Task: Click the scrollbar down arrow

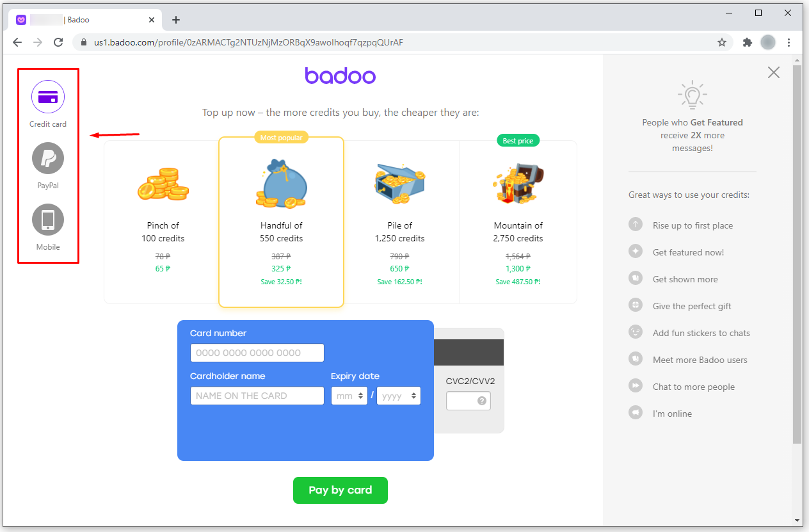Action: [797, 520]
